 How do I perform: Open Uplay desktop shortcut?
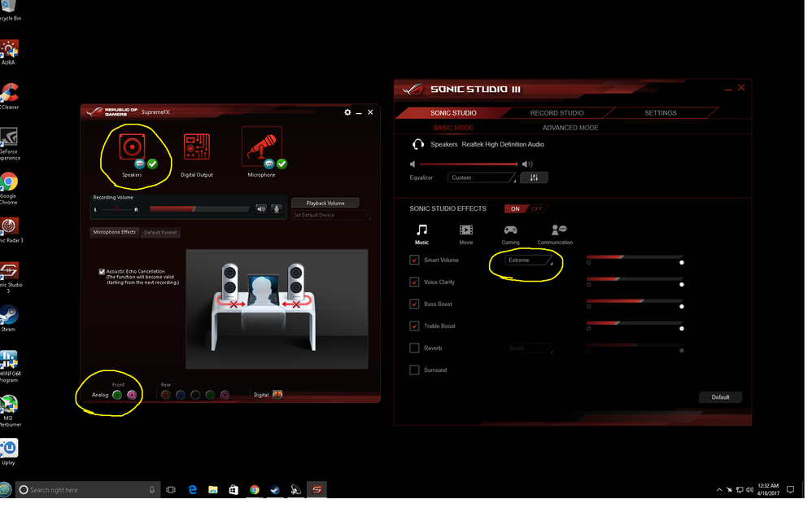pos(9,452)
